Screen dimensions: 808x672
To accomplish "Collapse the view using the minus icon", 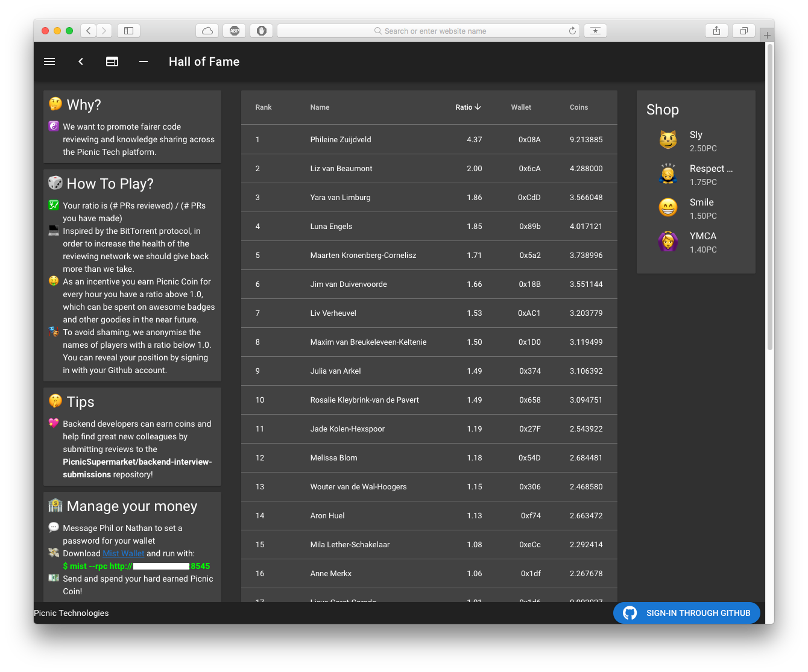I will (x=143, y=61).
